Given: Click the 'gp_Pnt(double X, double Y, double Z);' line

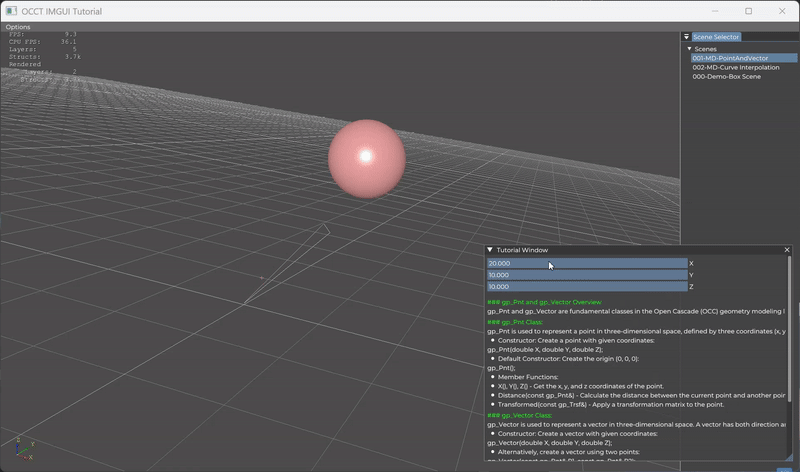Looking at the screenshot, I should pyautogui.click(x=545, y=350).
